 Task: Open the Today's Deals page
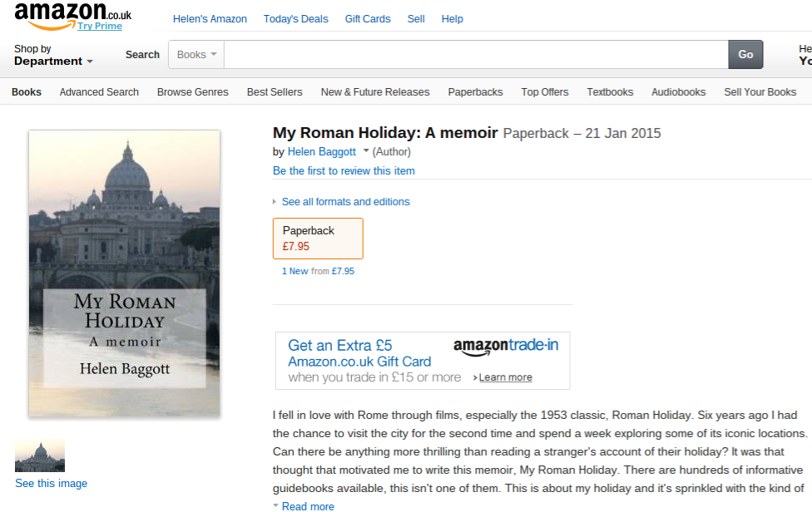[295, 18]
